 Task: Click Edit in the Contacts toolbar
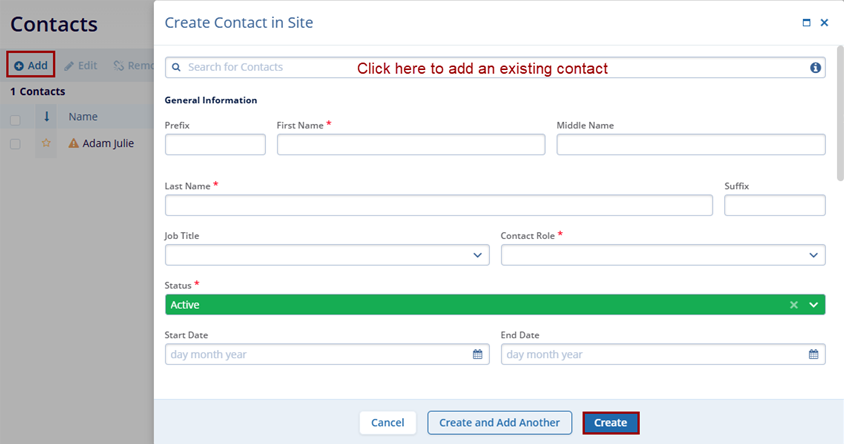[81, 65]
